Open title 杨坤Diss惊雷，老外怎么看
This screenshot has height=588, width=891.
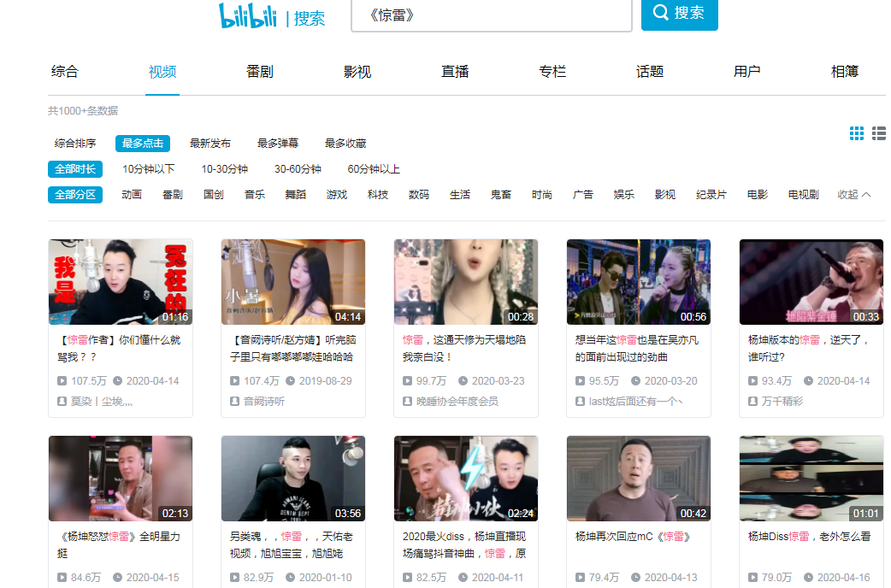809,537
